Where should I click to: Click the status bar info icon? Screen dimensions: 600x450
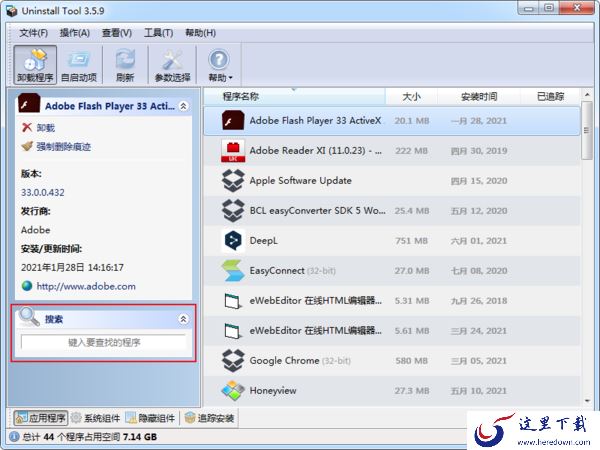click(x=14, y=437)
